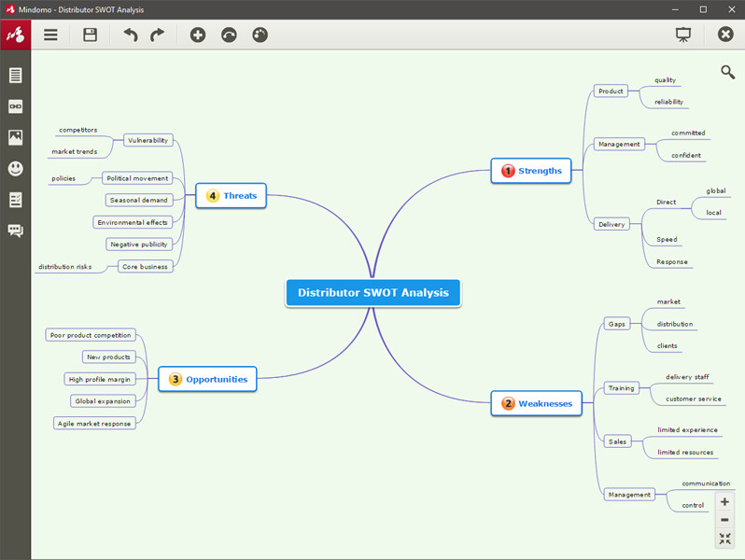
Task: Click the "confident" leaf text
Action: point(685,155)
